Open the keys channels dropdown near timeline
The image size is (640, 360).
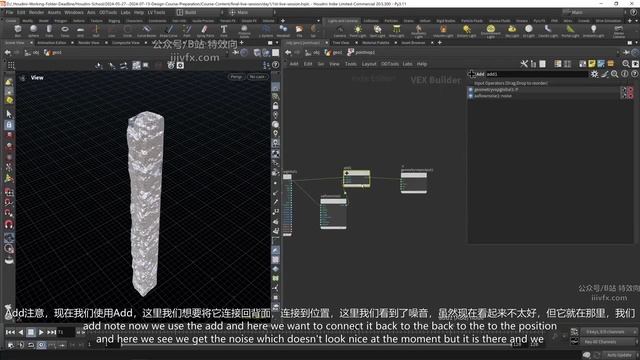(x=608, y=332)
